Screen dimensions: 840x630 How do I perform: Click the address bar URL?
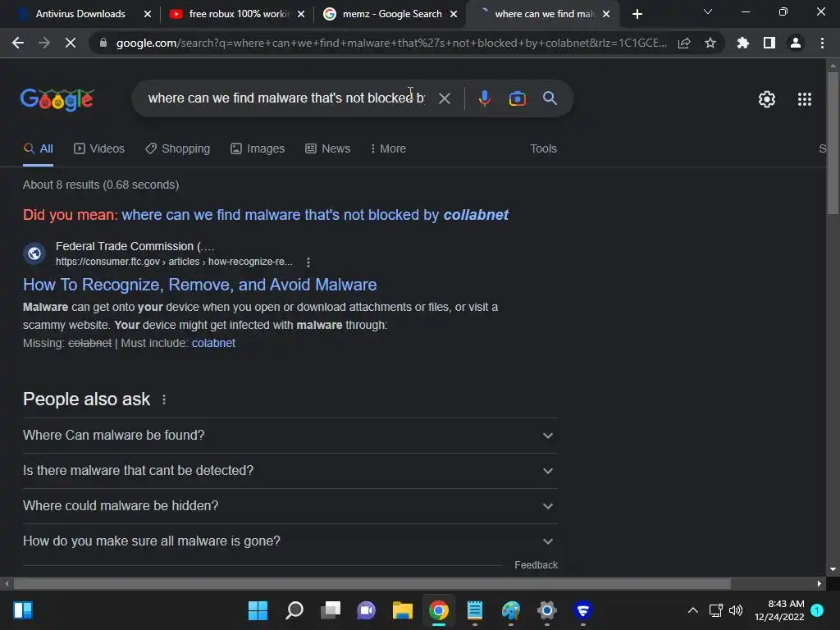point(391,43)
